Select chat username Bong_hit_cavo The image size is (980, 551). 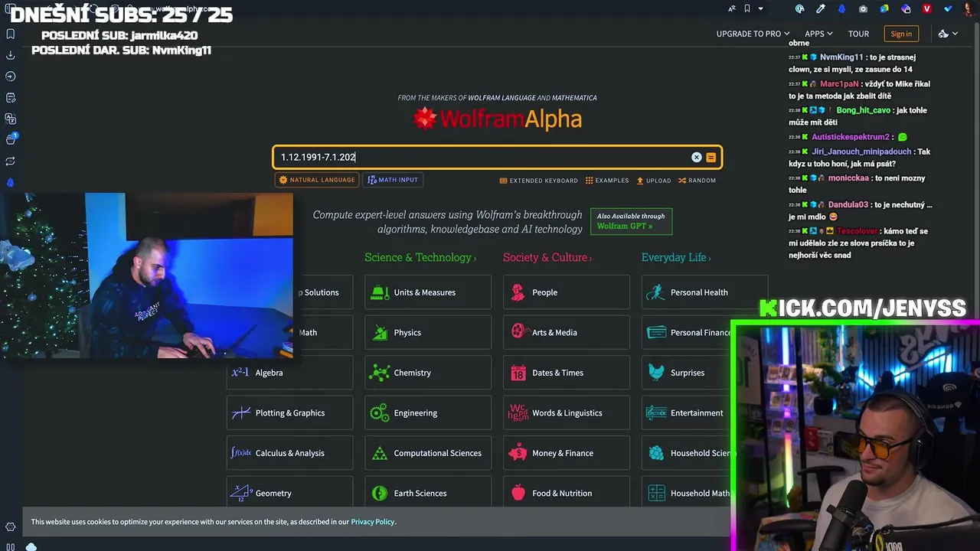(864, 110)
